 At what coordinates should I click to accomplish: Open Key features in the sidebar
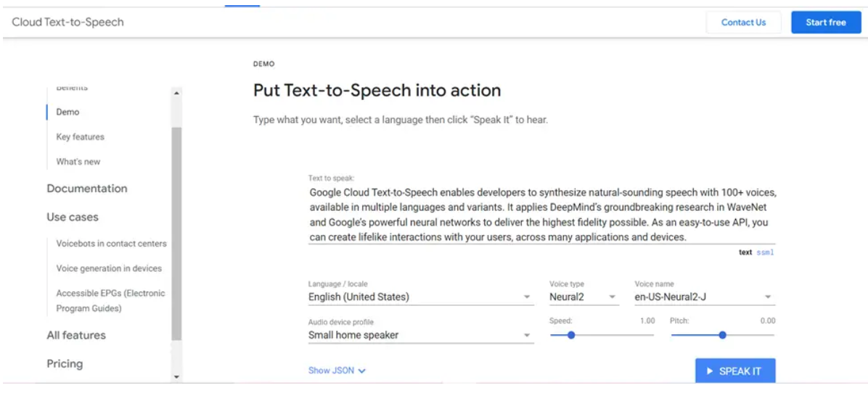[x=81, y=136]
